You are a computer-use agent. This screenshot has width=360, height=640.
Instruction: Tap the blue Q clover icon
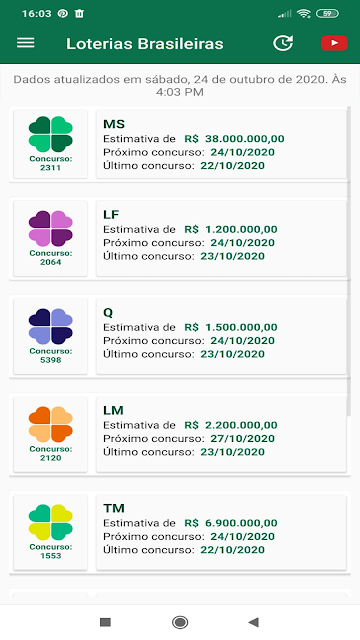[51, 327]
